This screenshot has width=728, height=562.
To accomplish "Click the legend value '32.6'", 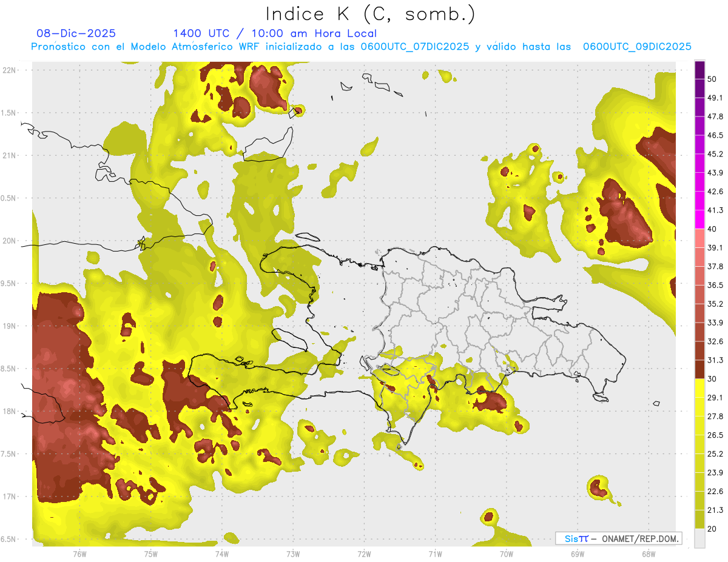I will coord(715,341).
